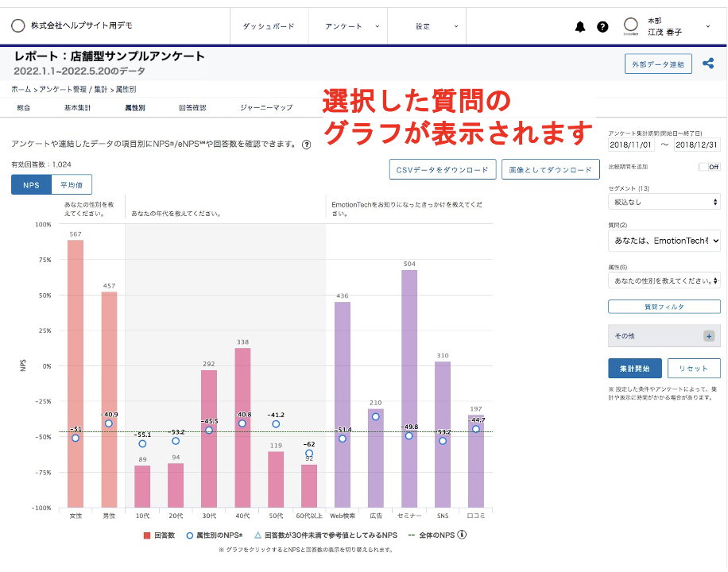This screenshot has width=728, height=572.
Task: Click the リセット button
Action: pos(694,368)
